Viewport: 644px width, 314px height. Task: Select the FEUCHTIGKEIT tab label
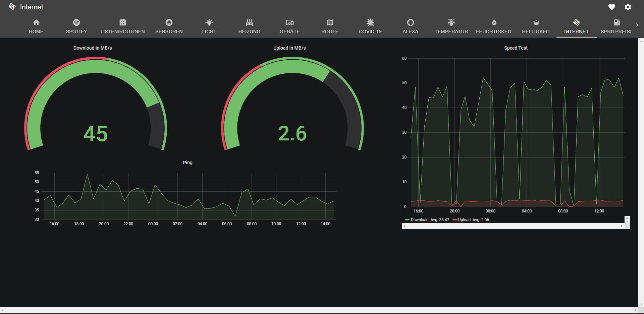494,32
